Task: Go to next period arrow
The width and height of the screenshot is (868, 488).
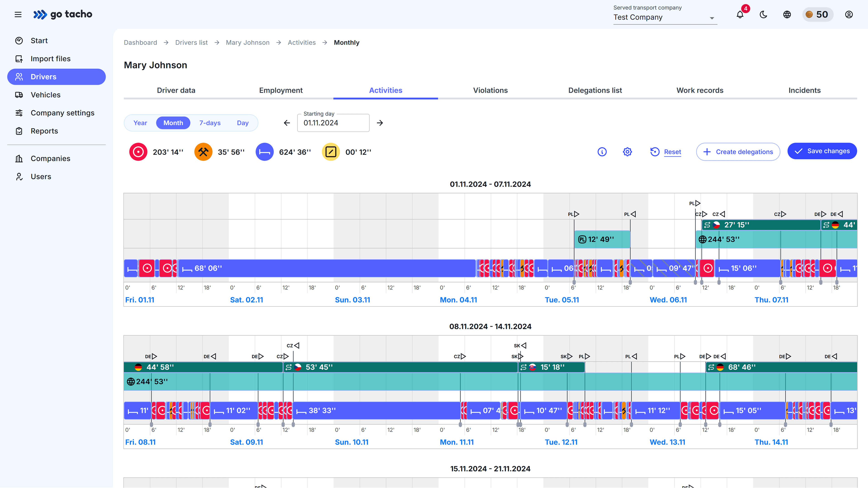Action: (380, 123)
